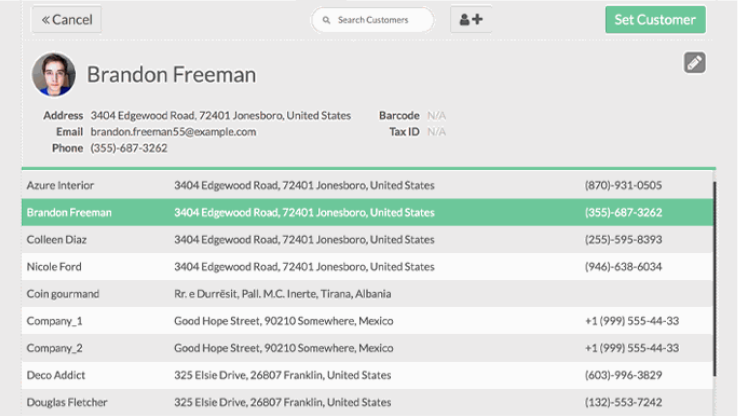Select the Company_2 row
Viewport: 738px width, 416px height.
55,348
